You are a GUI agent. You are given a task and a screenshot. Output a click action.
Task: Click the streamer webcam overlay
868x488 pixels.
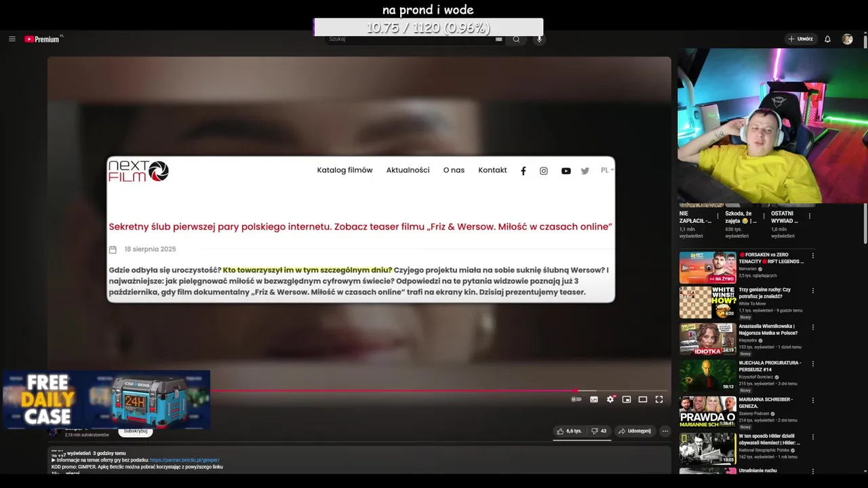point(772,125)
